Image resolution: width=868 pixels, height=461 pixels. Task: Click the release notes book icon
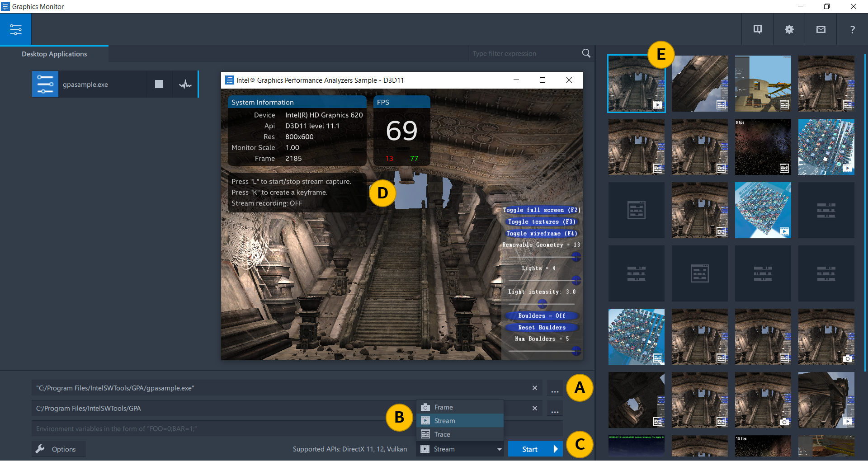click(x=757, y=29)
